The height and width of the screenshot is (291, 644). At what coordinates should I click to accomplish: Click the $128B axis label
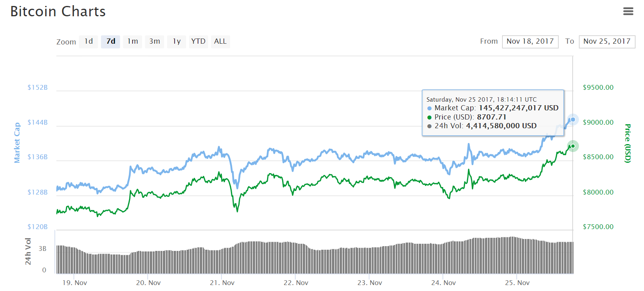coord(37,192)
